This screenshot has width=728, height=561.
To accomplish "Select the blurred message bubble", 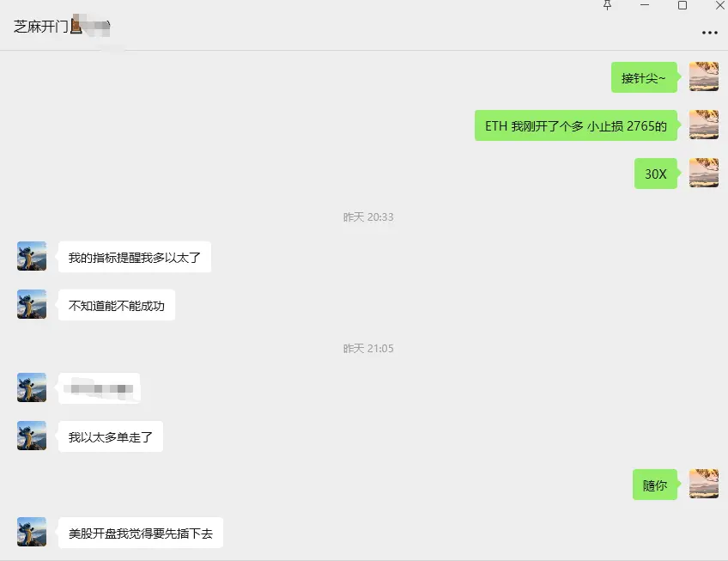I will coord(99,388).
